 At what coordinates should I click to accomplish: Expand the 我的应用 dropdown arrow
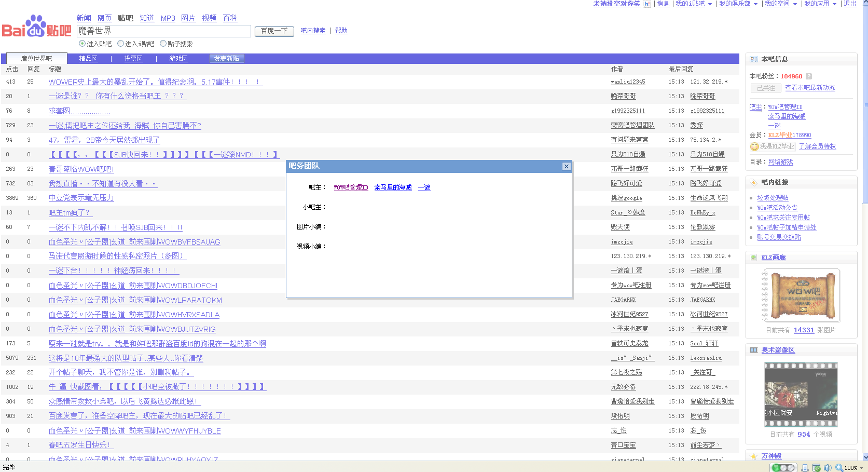tap(834, 4)
